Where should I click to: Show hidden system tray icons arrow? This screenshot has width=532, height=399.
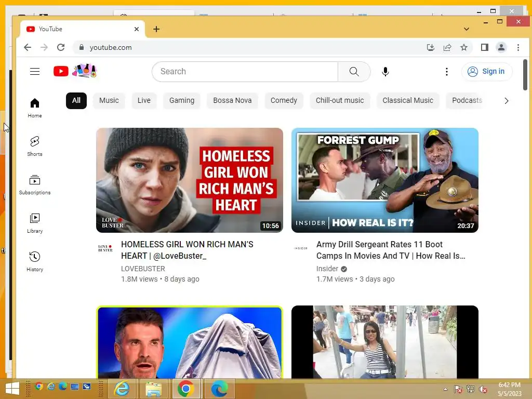pos(445,389)
